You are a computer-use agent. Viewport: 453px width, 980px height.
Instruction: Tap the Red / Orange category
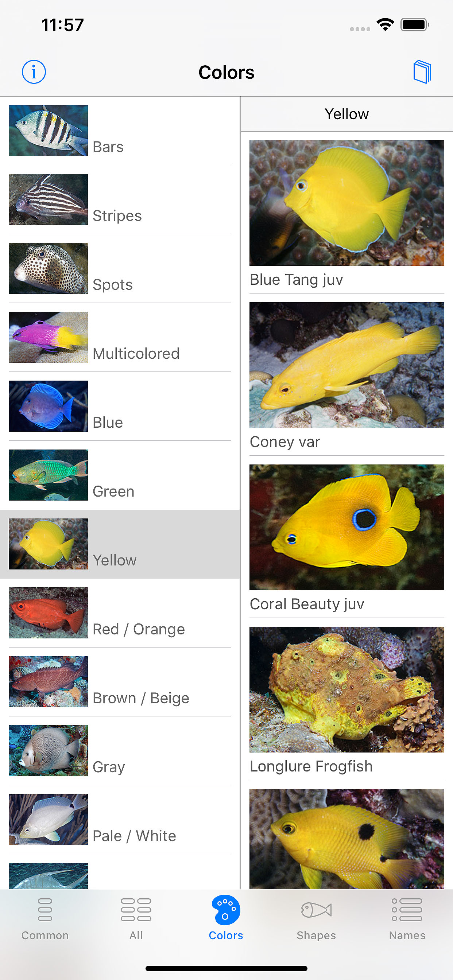[x=120, y=613]
